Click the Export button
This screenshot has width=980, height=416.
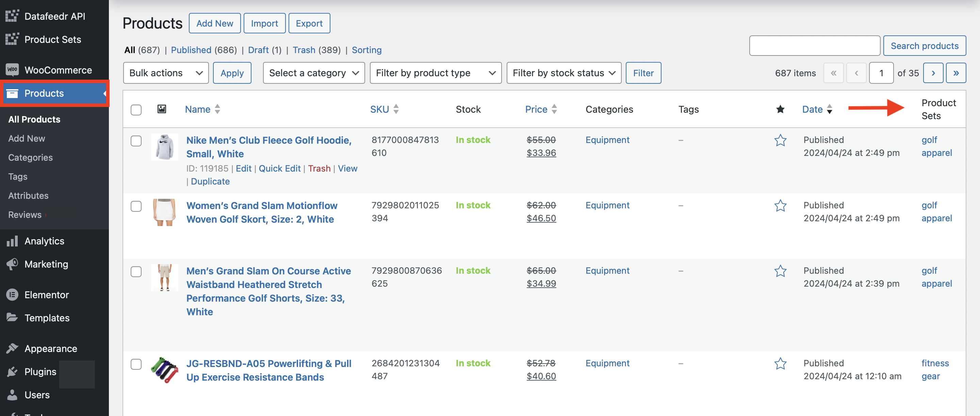[x=309, y=23]
